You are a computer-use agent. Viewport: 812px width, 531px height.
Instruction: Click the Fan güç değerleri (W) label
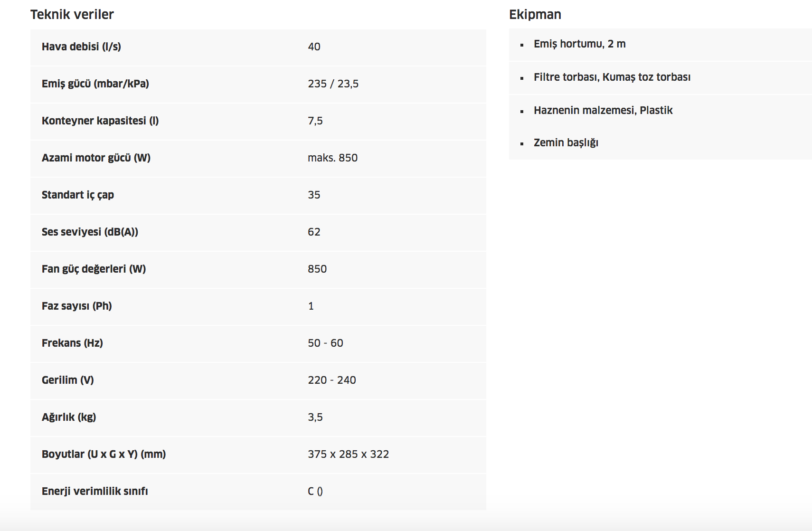pos(94,269)
